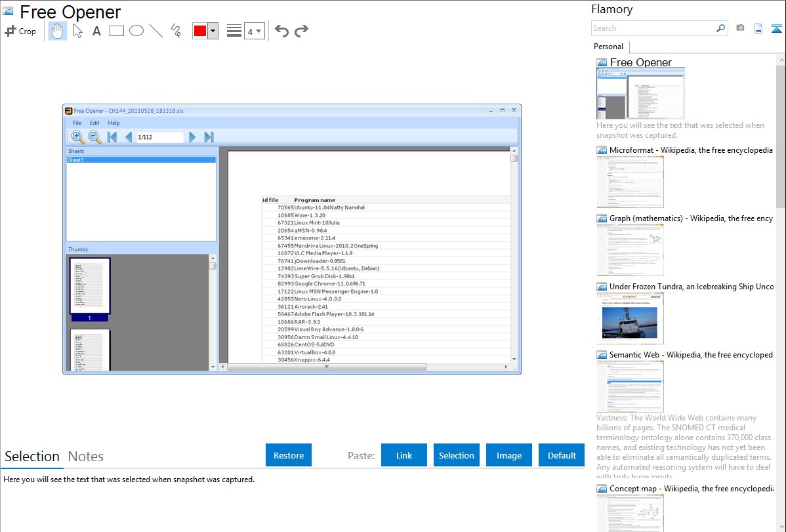The image size is (786, 532).
Task: Select the text annotation tool
Action: pos(96,31)
